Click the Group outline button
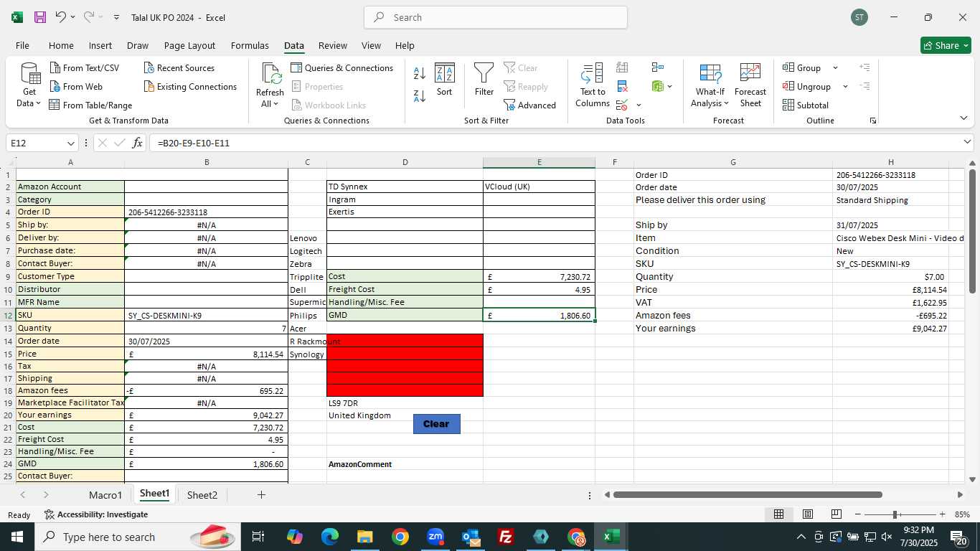The width and height of the screenshot is (980, 551). [802, 68]
